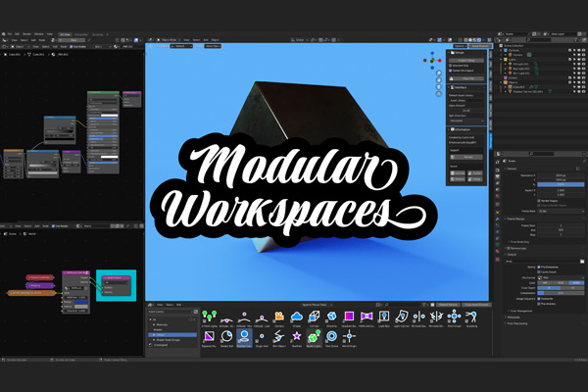
Task: Select the Clouds asset icon
Action: tap(297, 318)
